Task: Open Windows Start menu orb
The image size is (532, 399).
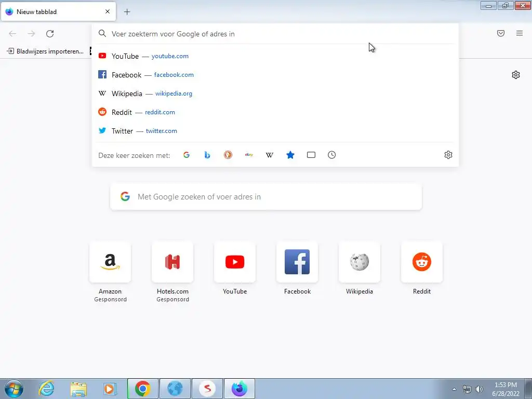Action: [x=14, y=389]
